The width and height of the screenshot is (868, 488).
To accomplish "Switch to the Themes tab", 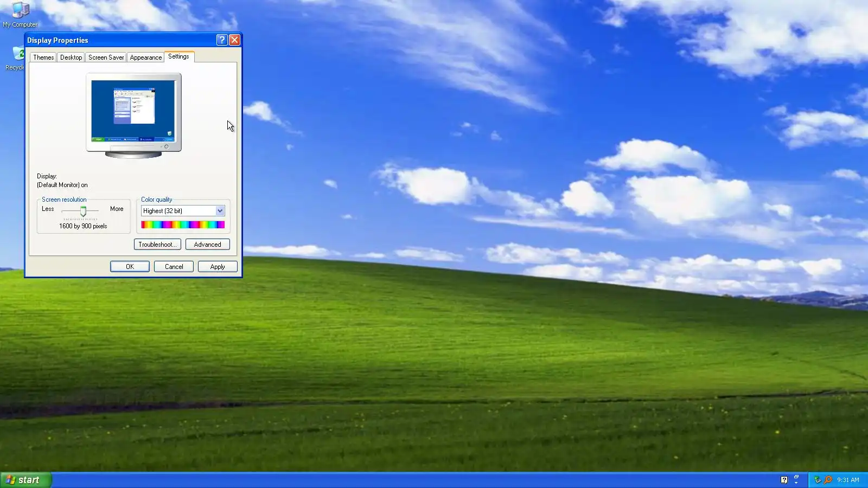I will (x=43, y=57).
